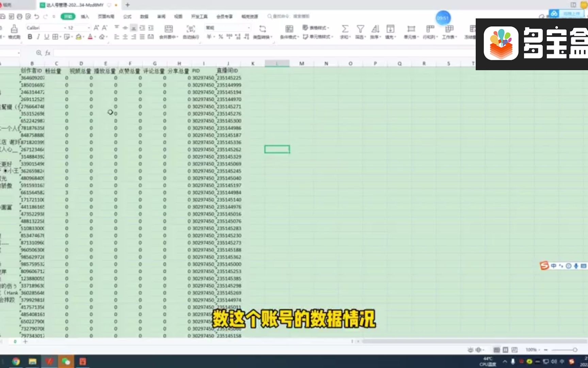
Task: Open the Developer Tools ribbon tab
Action: (199, 16)
